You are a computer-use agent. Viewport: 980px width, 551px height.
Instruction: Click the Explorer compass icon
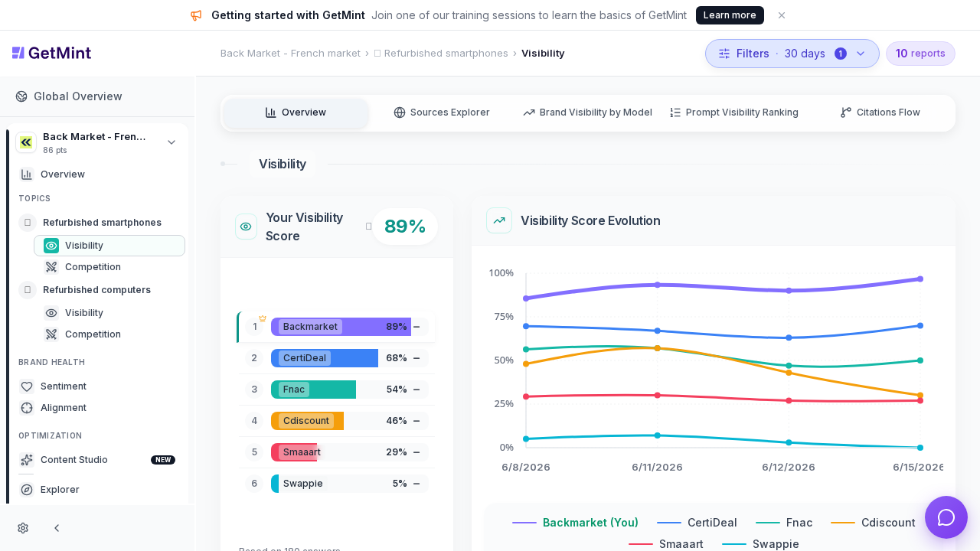tap(27, 490)
